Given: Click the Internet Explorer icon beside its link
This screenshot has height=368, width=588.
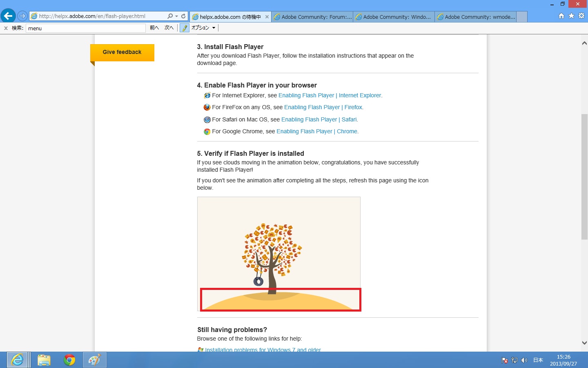Looking at the screenshot, I should coord(207,95).
